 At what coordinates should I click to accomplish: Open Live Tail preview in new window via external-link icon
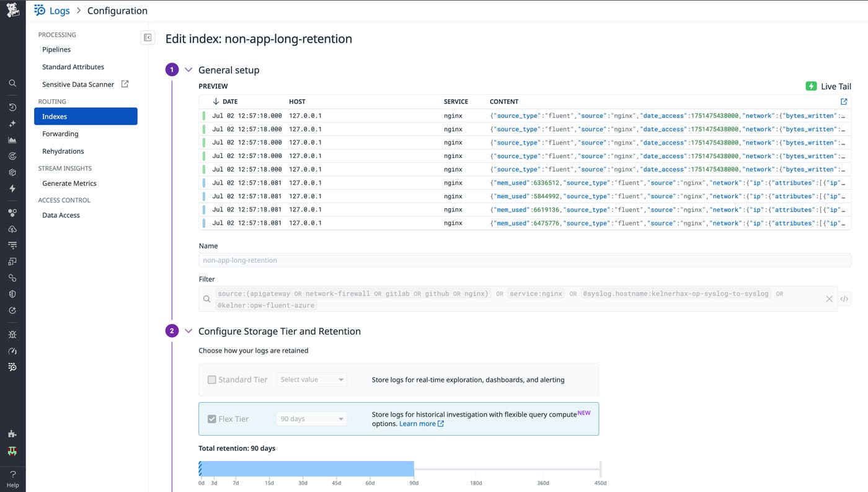coord(844,100)
